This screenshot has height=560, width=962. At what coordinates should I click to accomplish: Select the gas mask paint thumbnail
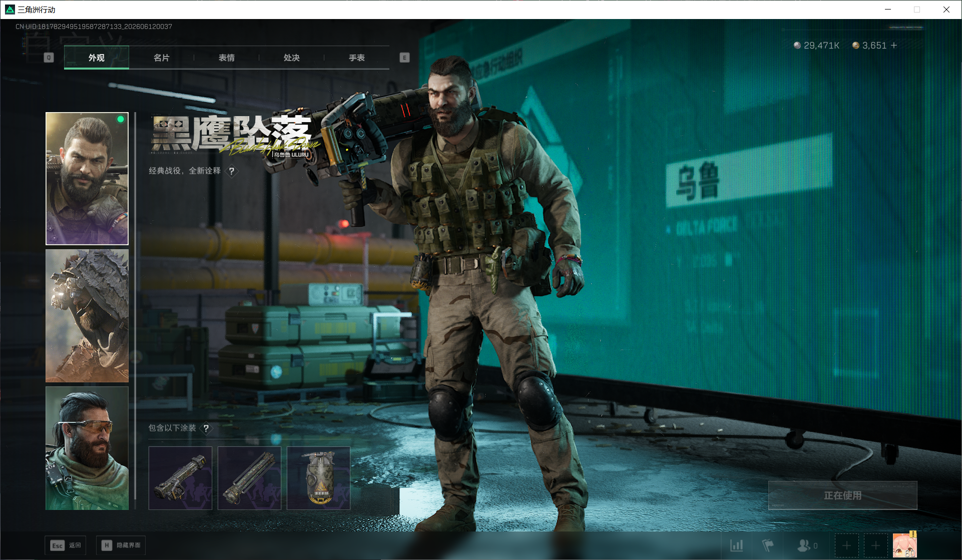[x=318, y=478]
